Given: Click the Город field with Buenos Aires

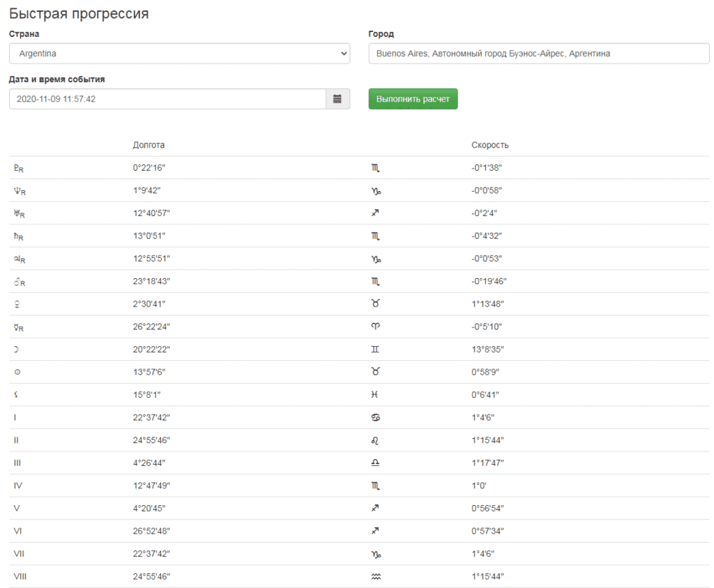Looking at the screenshot, I should pyautogui.click(x=538, y=54).
